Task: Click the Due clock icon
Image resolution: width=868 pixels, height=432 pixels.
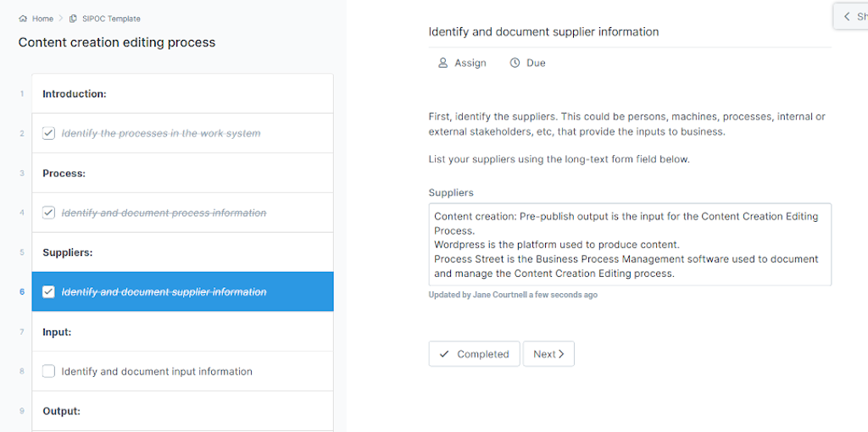Action: [515, 63]
